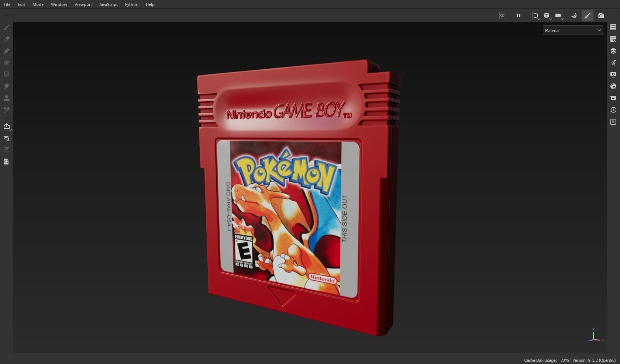620x364 pixels.
Task: Open the Mode menu
Action: coord(38,4)
